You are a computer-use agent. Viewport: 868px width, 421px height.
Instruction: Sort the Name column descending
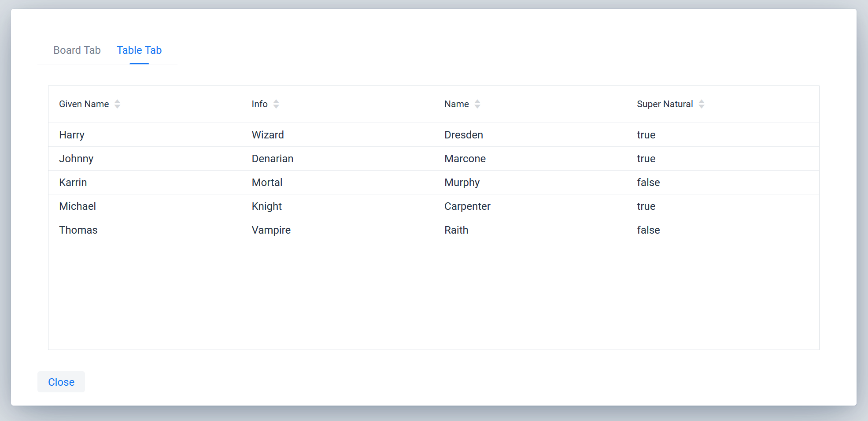(477, 106)
